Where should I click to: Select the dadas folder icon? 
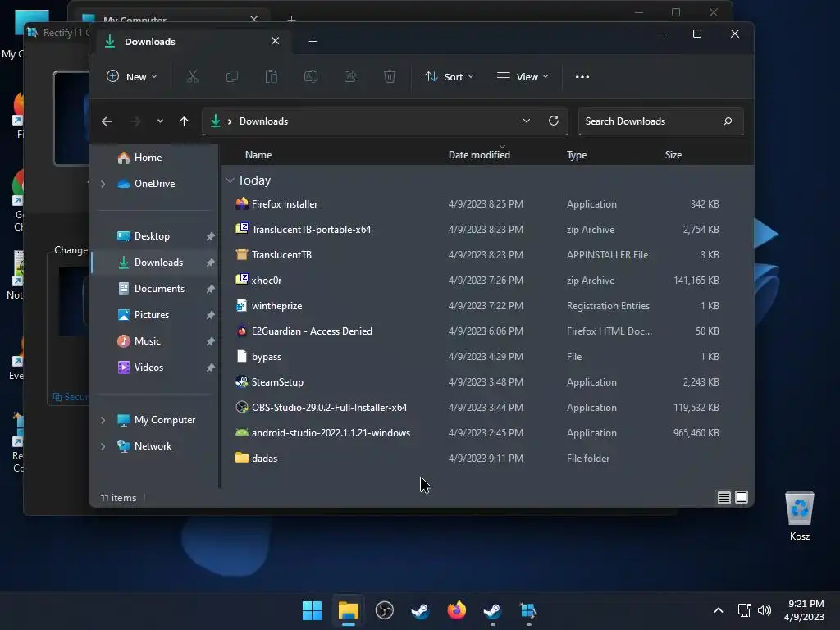tap(242, 458)
